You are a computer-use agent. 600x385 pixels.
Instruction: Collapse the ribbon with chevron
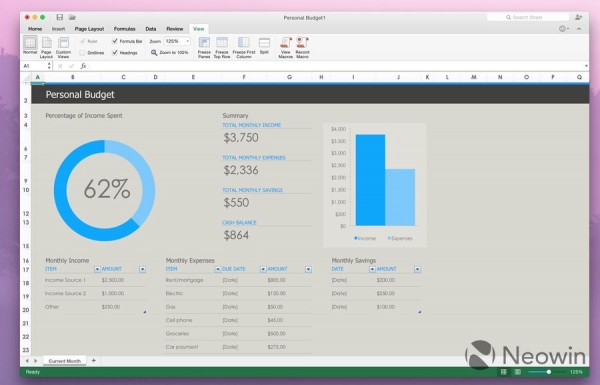point(579,29)
